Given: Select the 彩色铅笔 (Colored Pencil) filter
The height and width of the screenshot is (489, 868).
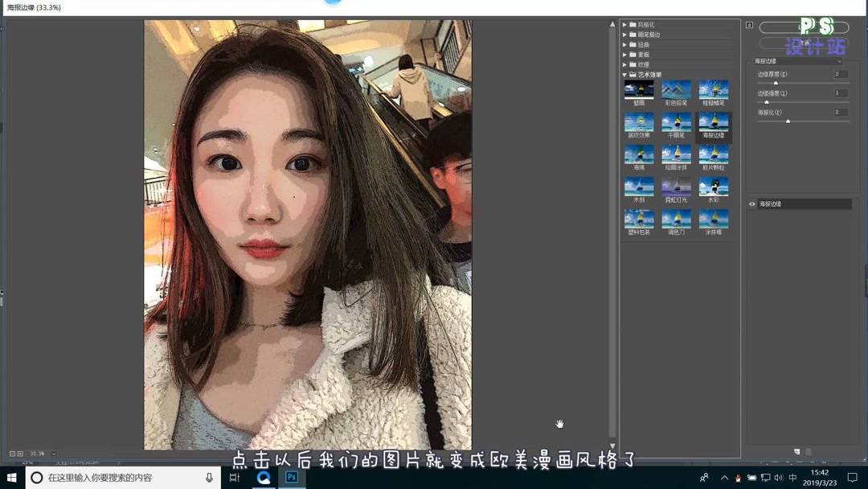Looking at the screenshot, I should coord(675,90).
